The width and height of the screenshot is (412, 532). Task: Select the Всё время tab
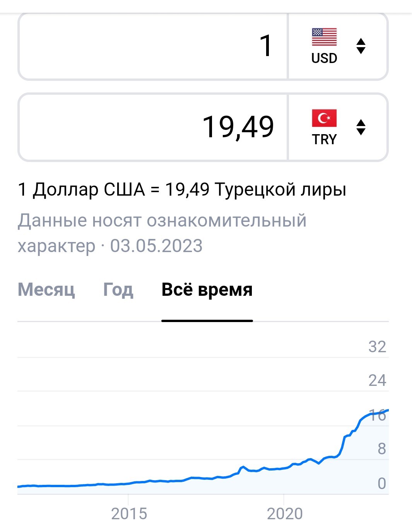coord(207,290)
